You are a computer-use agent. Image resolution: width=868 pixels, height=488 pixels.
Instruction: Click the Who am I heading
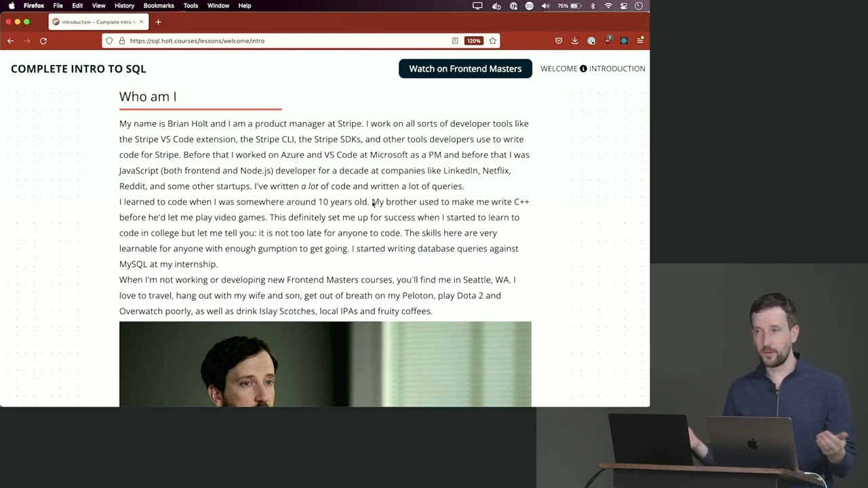(148, 96)
